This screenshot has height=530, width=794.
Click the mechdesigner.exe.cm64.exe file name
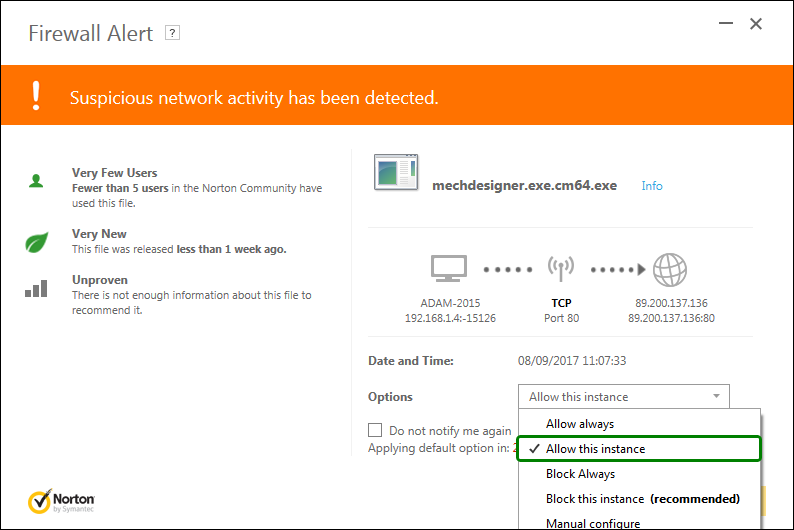[524, 185]
